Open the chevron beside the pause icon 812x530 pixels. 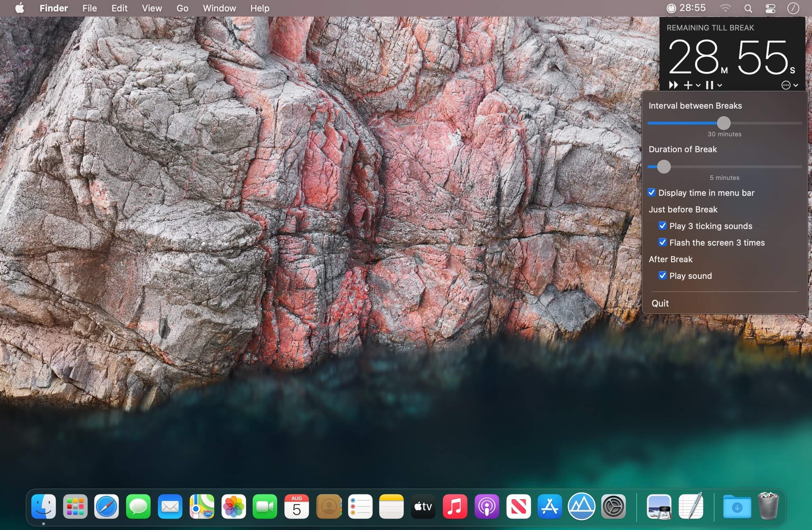(720, 85)
